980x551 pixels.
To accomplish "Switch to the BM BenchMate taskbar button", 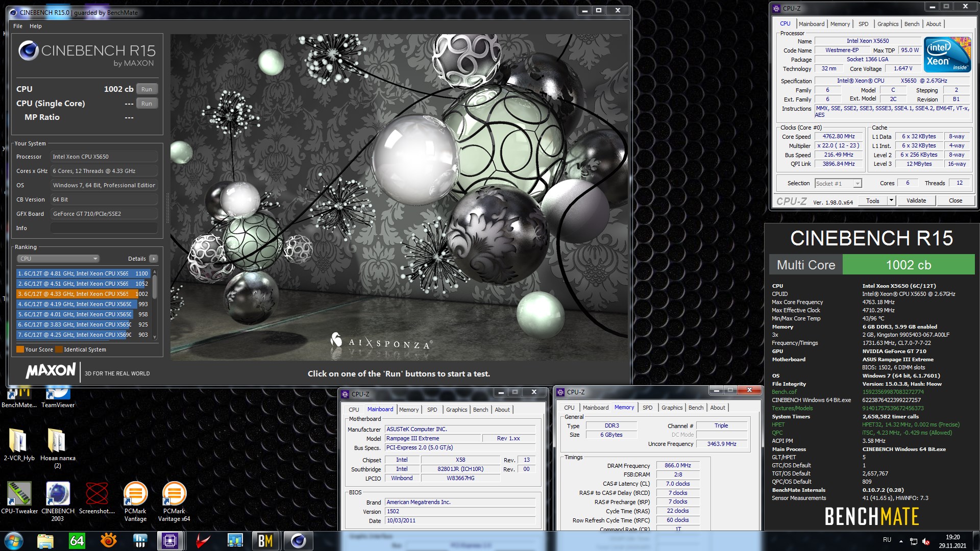I will pyautogui.click(x=265, y=541).
